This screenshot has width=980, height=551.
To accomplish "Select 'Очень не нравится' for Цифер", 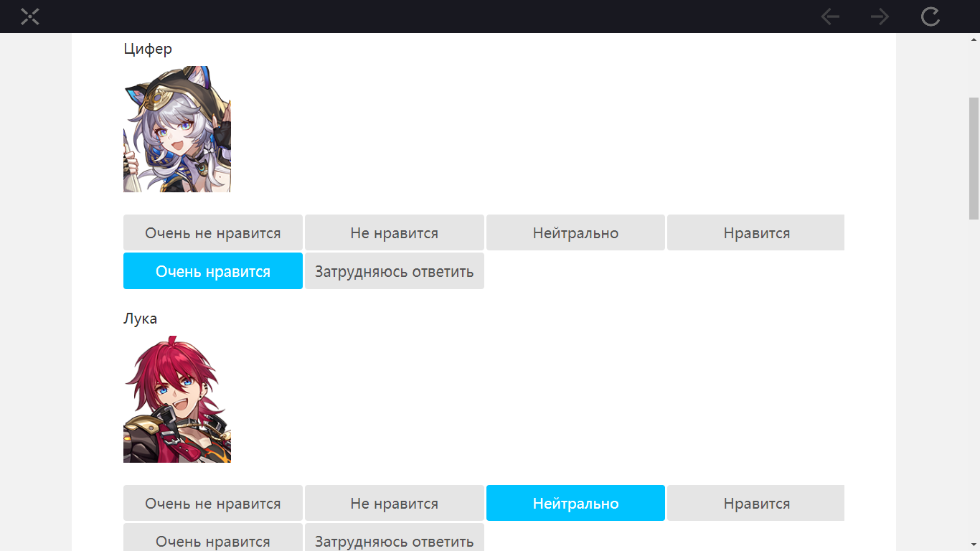I will (x=213, y=232).
